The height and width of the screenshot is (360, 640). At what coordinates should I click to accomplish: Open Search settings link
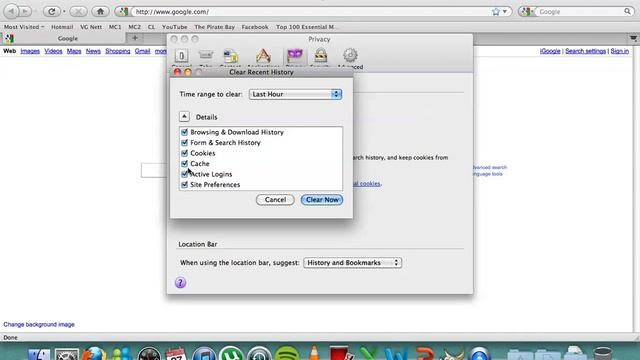(x=585, y=51)
